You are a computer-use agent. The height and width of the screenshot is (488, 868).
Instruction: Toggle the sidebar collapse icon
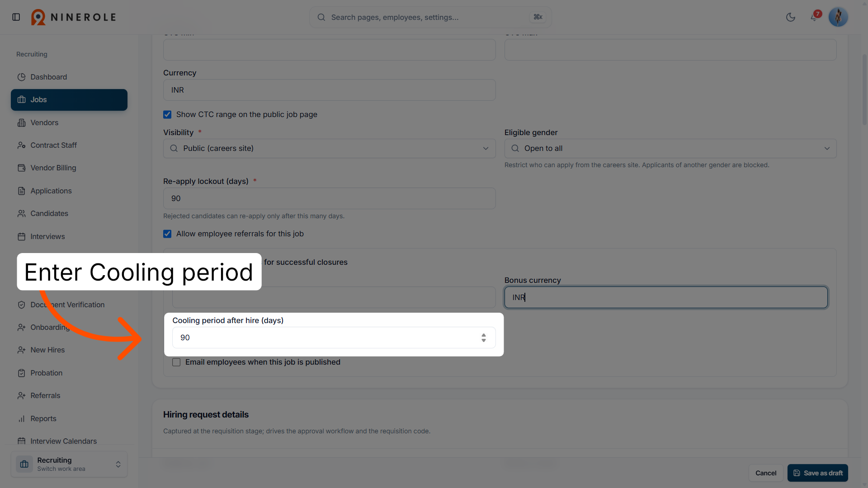coord(16,17)
